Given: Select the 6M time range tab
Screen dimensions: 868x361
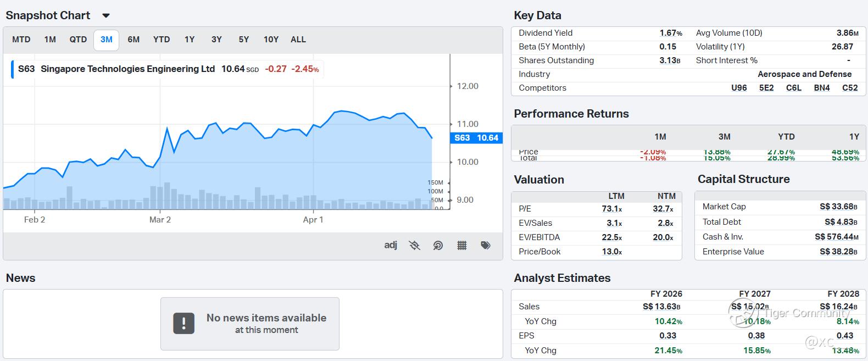Looking at the screenshot, I should (x=133, y=40).
